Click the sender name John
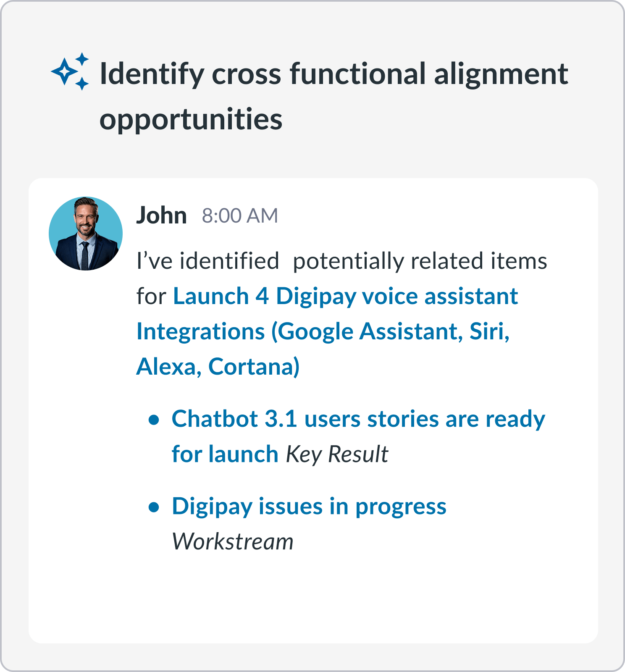625x672 pixels. tap(161, 215)
